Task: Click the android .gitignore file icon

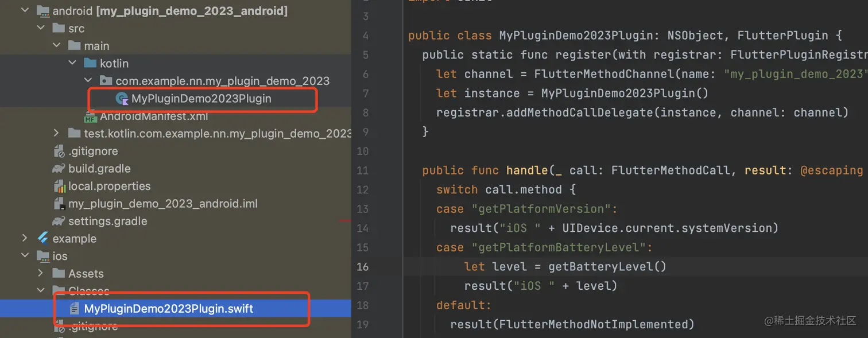Action: pyautogui.click(x=59, y=151)
